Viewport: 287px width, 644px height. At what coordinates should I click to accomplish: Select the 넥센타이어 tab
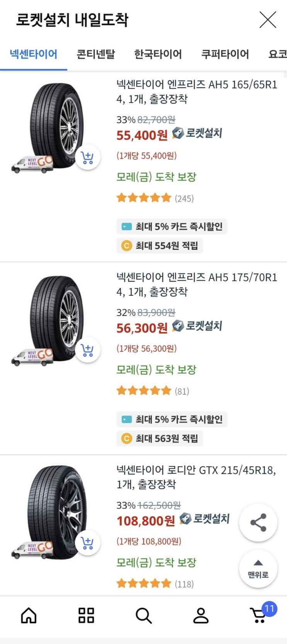(x=34, y=54)
